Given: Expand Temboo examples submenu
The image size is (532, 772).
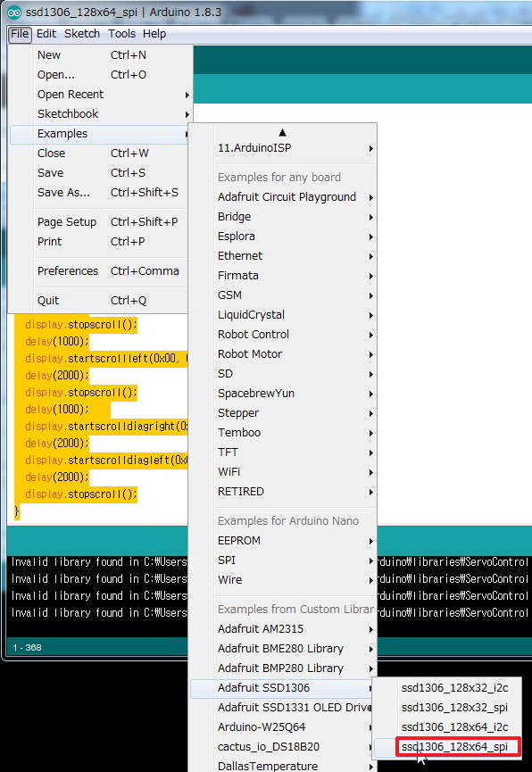Looking at the screenshot, I should pyautogui.click(x=283, y=433).
